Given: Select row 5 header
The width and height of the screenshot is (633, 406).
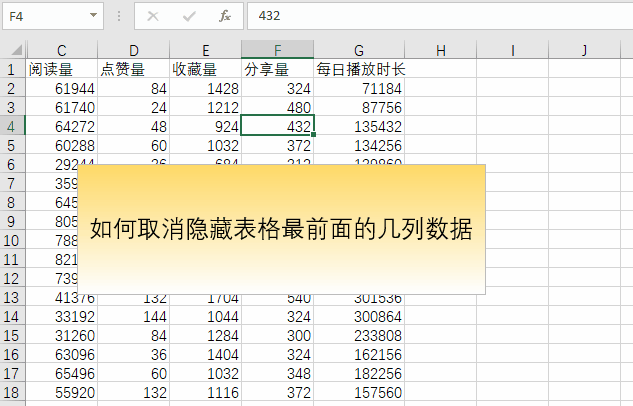Looking at the screenshot, I should (x=12, y=145).
